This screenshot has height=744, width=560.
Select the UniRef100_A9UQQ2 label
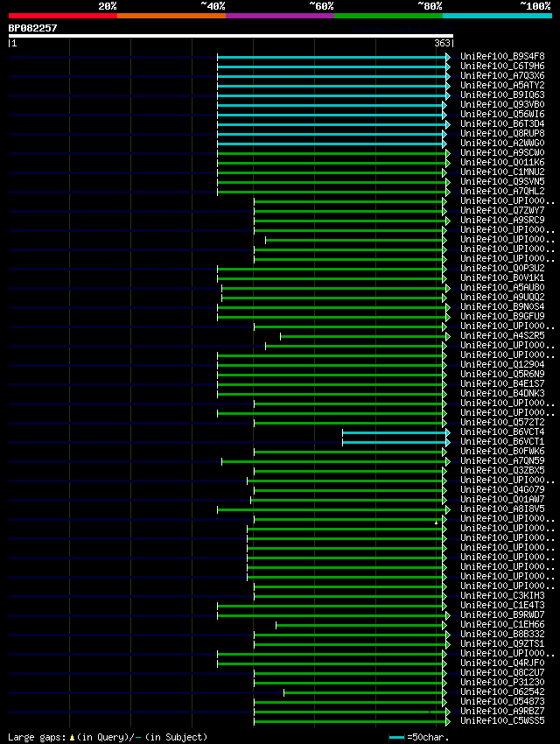502,297
